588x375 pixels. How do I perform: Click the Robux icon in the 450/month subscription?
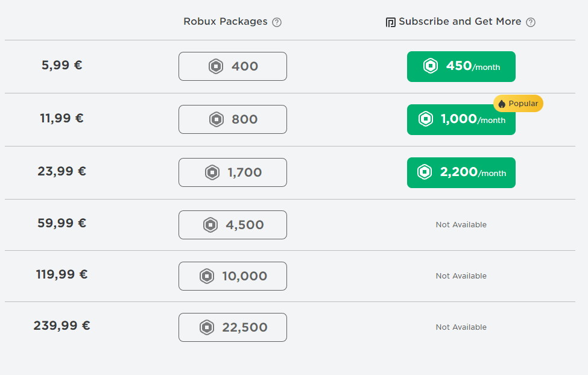pos(430,66)
